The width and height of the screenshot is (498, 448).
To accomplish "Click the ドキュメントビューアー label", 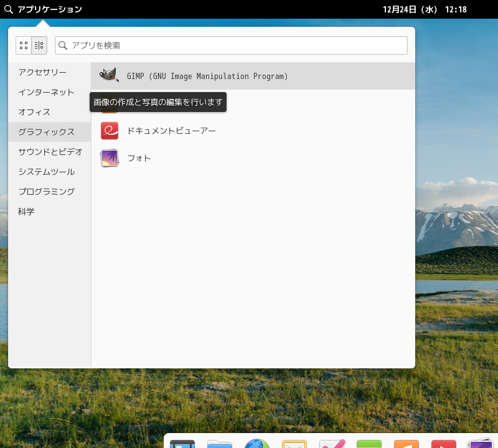I will click(172, 131).
